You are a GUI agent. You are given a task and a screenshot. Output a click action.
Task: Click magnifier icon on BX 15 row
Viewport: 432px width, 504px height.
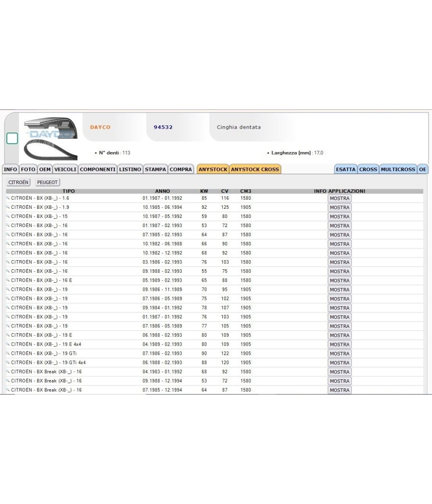[8, 216]
